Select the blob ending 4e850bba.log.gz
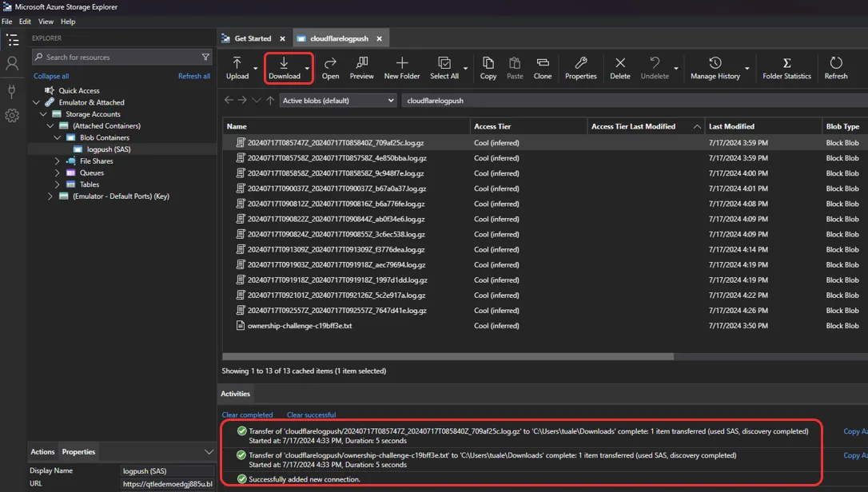The image size is (868, 492). point(336,158)
